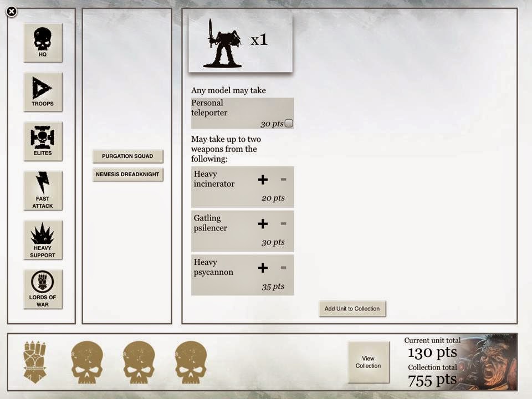Viewport: 532px width, 399px height.
Task: Remove a Heavy incinerator with minus
Action: tap(283, 179)
